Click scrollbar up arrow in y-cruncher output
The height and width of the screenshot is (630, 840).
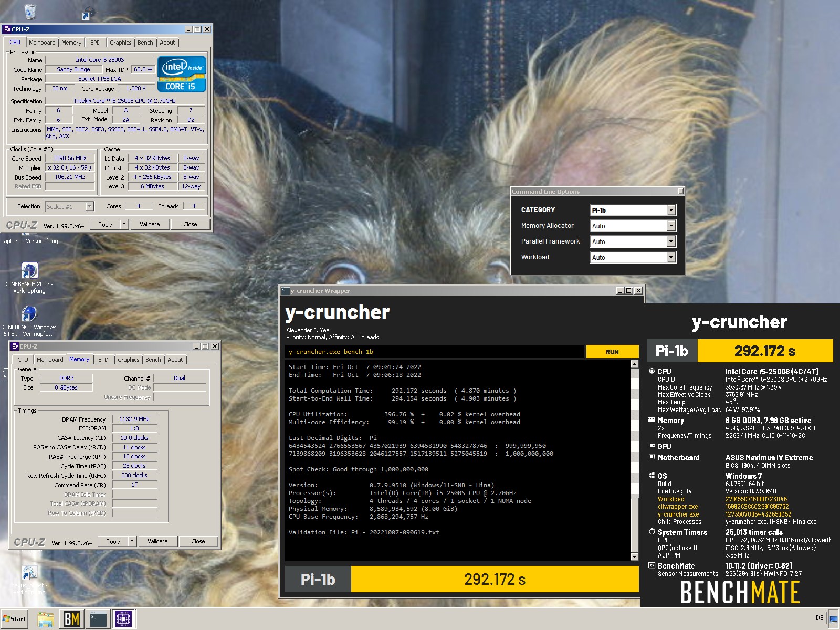coord(634,364)
